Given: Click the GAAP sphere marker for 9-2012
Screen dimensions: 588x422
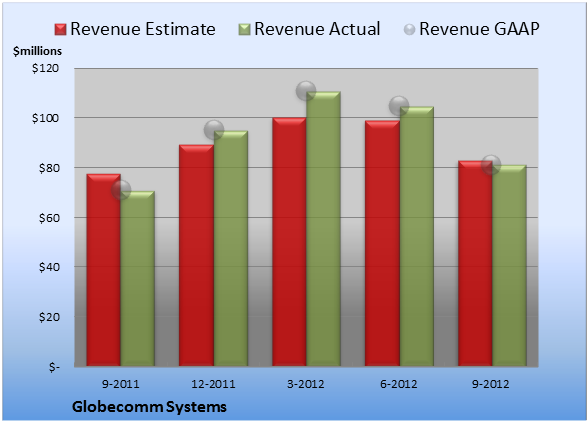Looking at the screenshot, I should (x=491, y=164).
